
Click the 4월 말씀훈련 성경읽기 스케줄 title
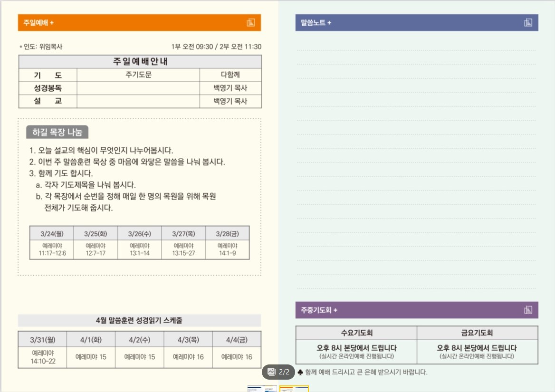pos(139,321)
